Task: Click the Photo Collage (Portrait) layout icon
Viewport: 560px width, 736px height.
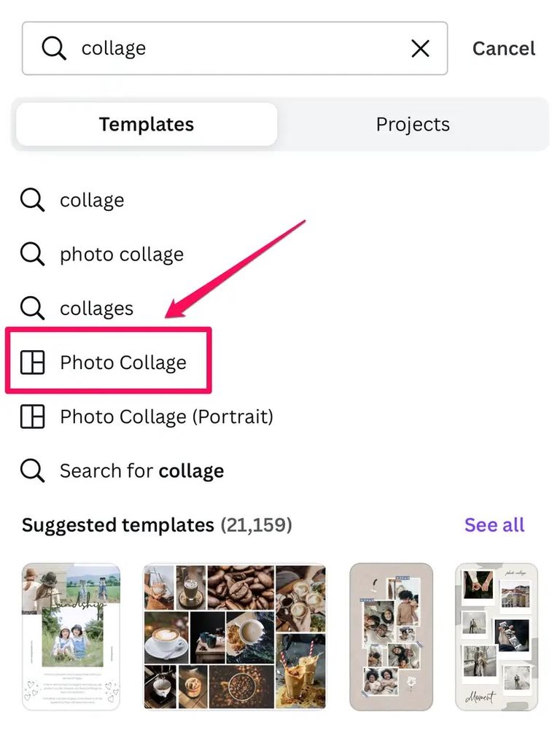Action: (32, 417)
